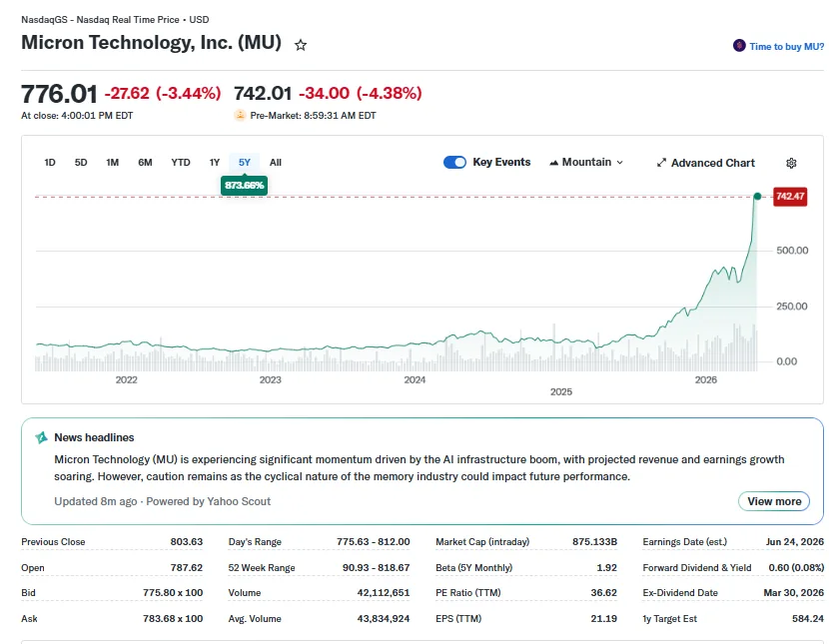Image resolution: width=829 pixels, height=644 pixels.
Task: Click the Earnings Date value Jun 24, 2026
Action: tap(795, 542)
